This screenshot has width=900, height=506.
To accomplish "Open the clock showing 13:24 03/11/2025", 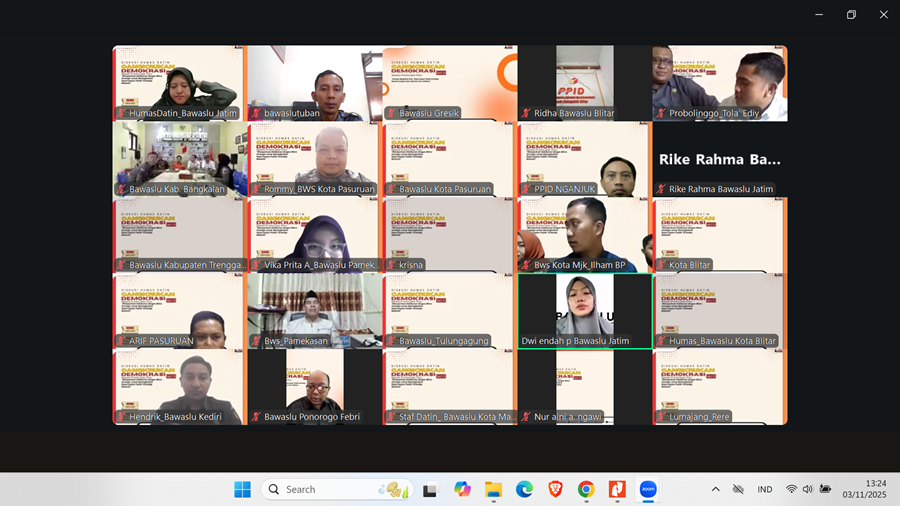I will click(864, 489).
